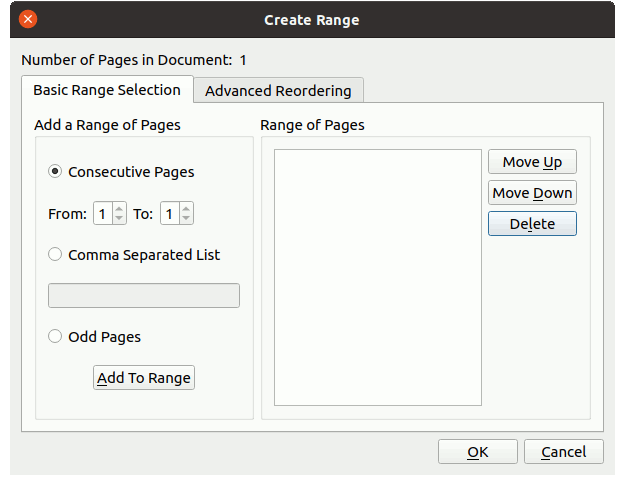625x485 pixels.
Task: Click inside the Range of Pages list
Action: pyautogui.click(x=377, y=277)
